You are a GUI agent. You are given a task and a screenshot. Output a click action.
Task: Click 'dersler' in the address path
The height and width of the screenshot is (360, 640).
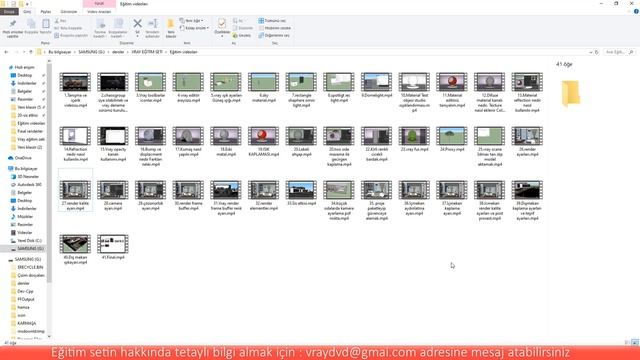[118, 52]
